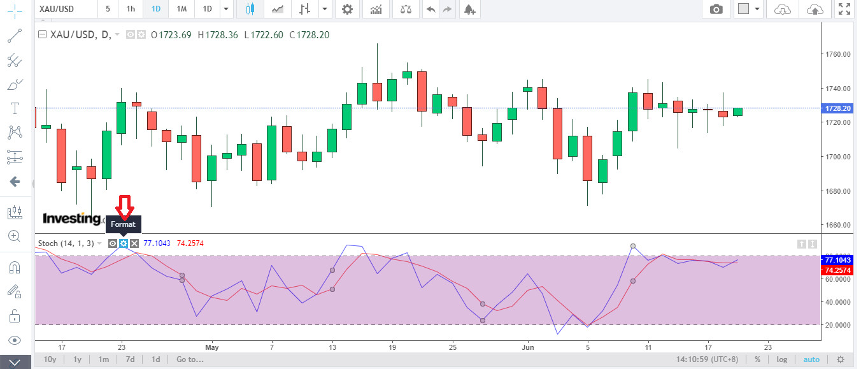Click the 'Go to...' date button

(190, 359)
